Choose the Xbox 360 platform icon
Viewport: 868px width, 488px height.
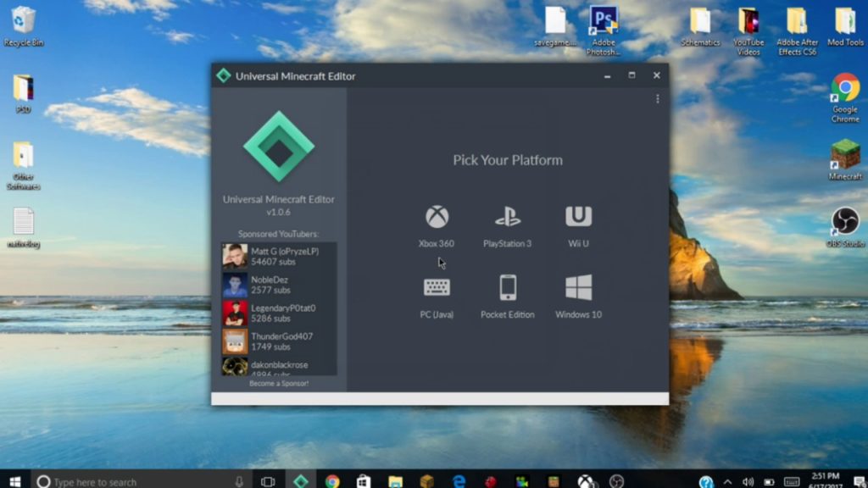tap(437, 217)
